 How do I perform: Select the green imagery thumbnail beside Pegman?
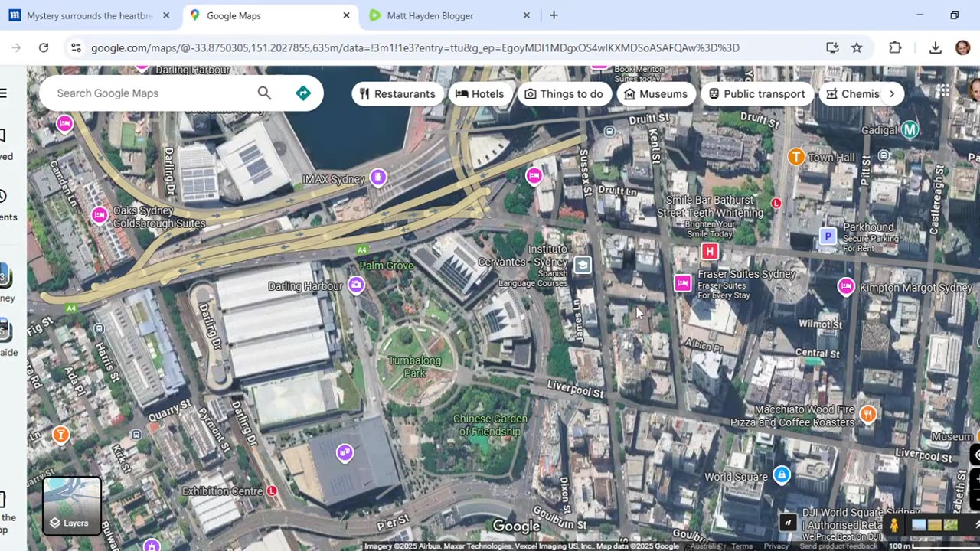pyautogui.click(x=951, y=525)
